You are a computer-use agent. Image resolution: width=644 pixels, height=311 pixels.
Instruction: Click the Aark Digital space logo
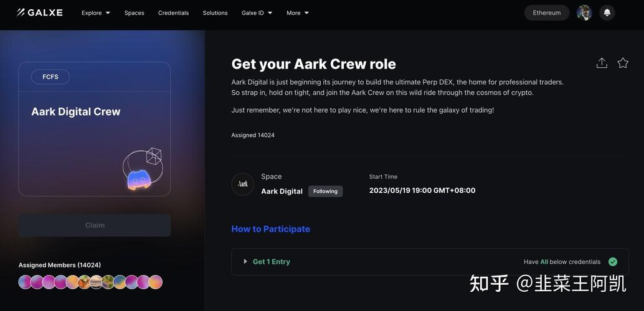pyautogui.click(x=243, y=184)
